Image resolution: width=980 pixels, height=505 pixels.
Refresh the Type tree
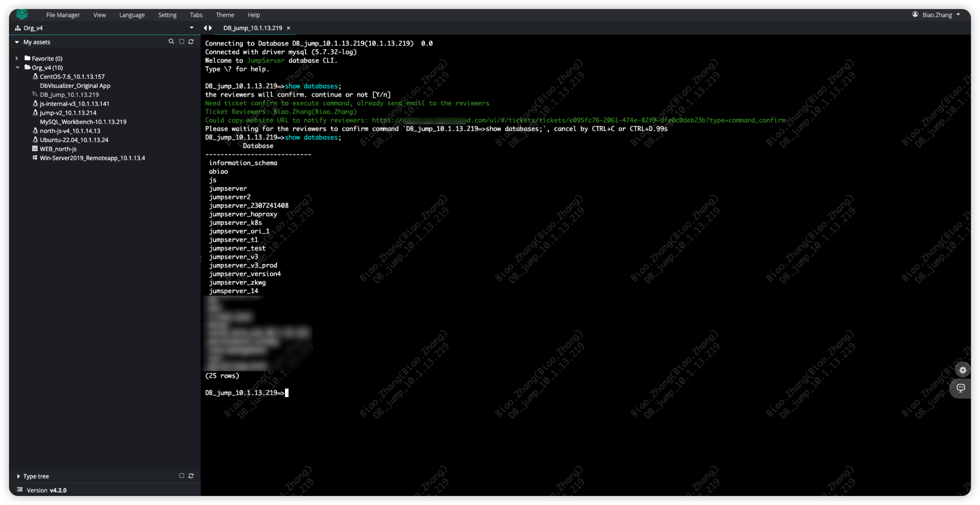[x=191, y=476]
